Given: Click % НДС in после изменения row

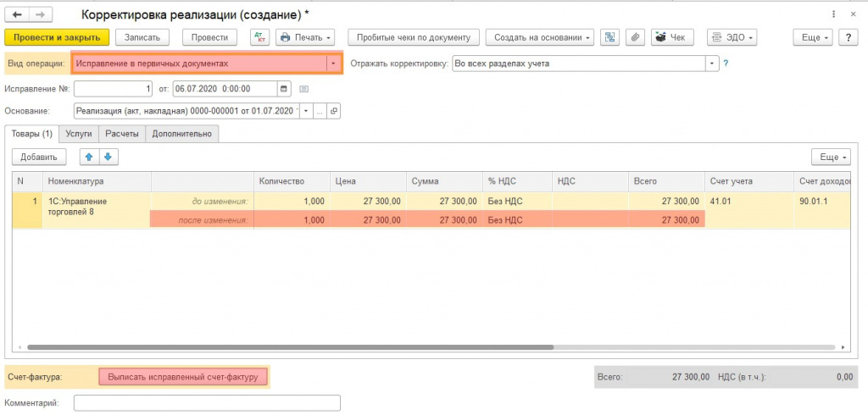Looking at the screenshot, I should pos(517,220).
